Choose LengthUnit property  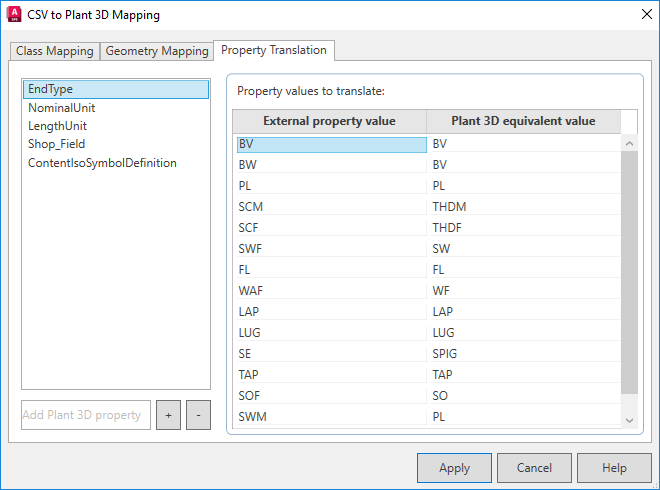point(116,126)
